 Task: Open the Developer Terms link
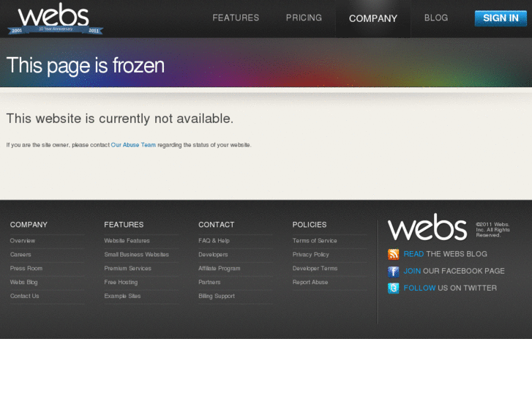tap(315, 268)
